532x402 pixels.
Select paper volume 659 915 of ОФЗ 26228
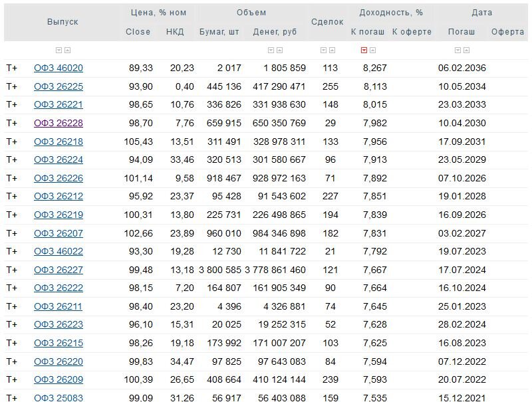click(224, 123)
